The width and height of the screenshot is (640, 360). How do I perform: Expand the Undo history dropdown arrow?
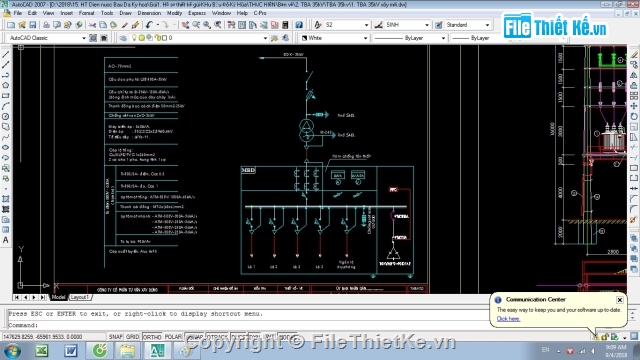(157, 25)
